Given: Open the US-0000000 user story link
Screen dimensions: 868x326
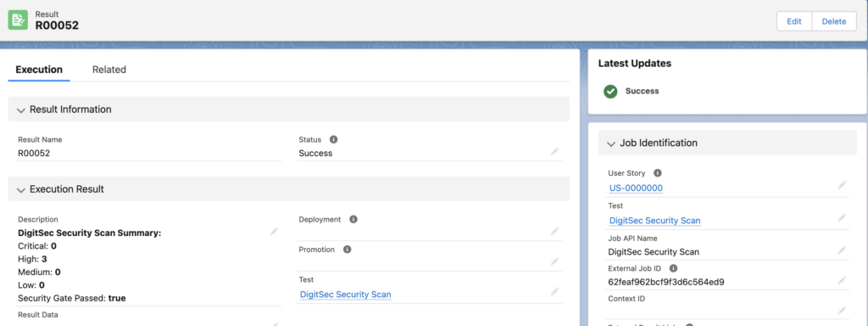Looking at the screenshot, I should [x=636, y=188].
